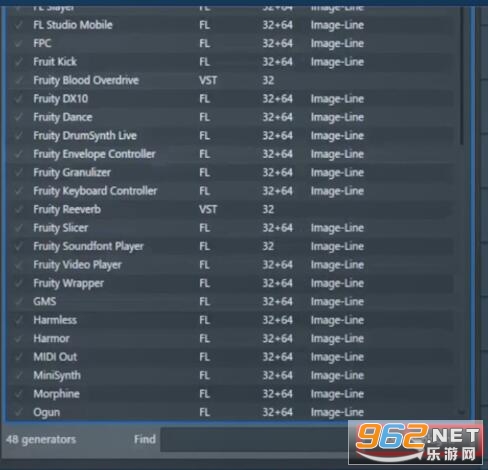Select Fruity Dance plugin entry
Image resolution: width=488 pixels, height=470 pixels.
coord(231,117)
